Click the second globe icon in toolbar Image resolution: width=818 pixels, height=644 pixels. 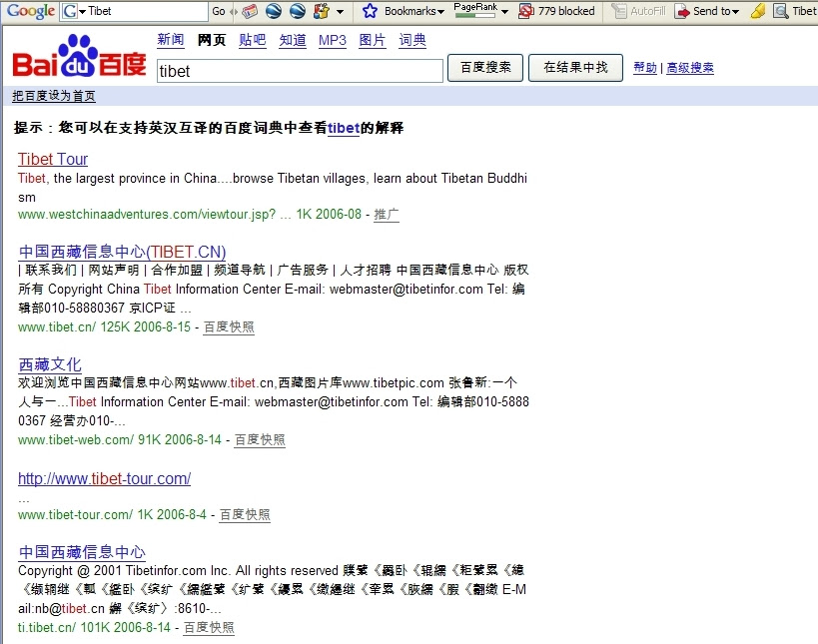click(298, 11)
